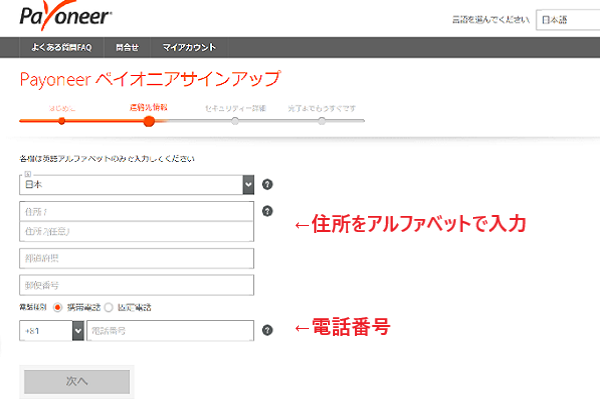Select the landline (固定電話) radio button
Screen dimensions: 600x400
tap(109, 307)
